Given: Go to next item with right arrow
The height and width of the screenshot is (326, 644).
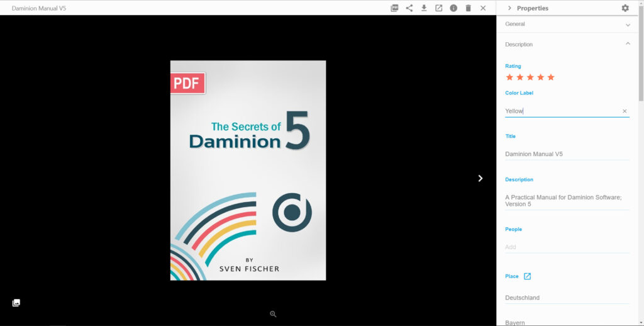Looking at the screenshot, I should pos(480,178).
